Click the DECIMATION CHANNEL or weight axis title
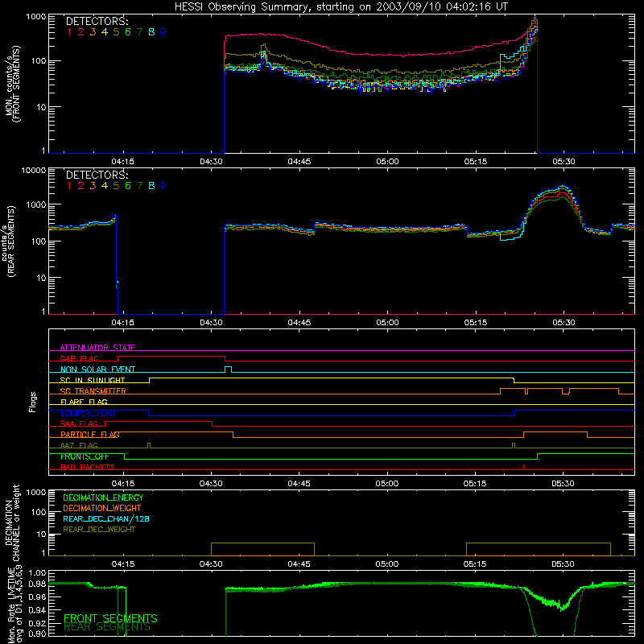644x644 pixels. [x=12, y=522]
